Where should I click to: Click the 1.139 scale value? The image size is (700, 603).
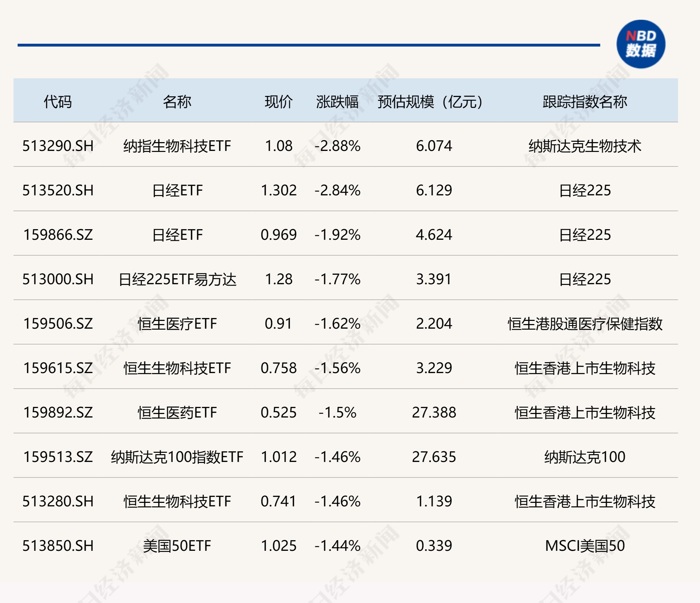pyautogui.click(x=434, y=501)
